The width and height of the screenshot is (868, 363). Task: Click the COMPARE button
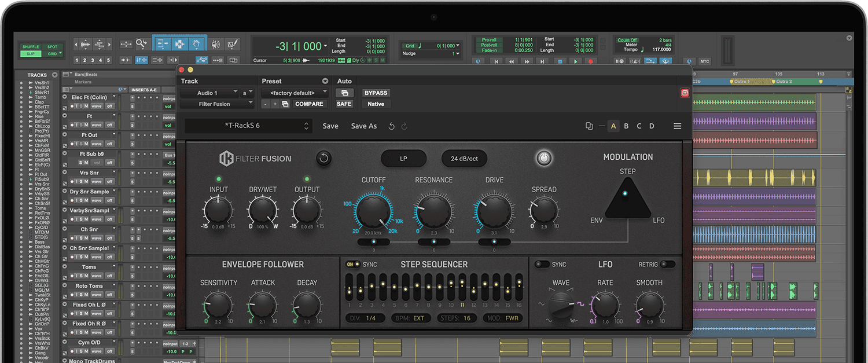click(x=309, y=104)
